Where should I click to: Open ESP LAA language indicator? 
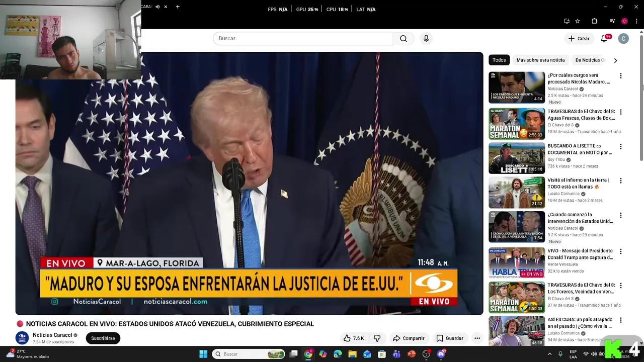pyautogui.click(x=573, y=354)
